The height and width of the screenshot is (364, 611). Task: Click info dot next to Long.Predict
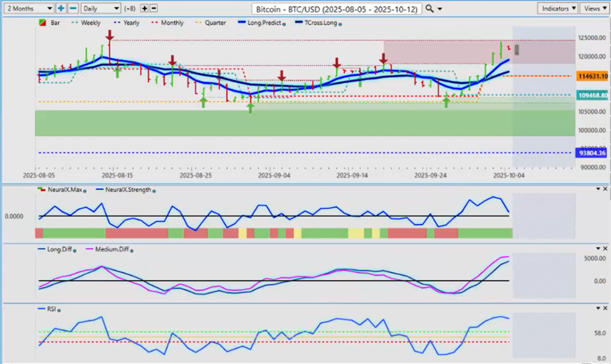[283, 23]
